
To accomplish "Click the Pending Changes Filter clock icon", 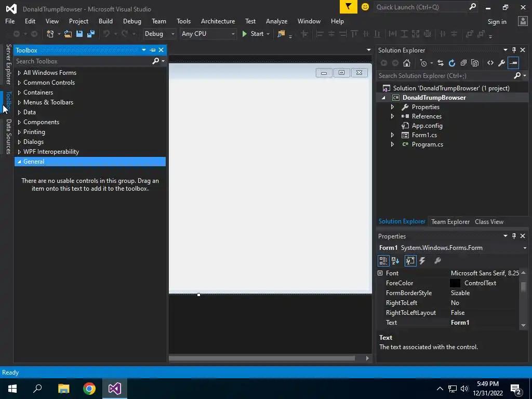I will tap(423, 63).
